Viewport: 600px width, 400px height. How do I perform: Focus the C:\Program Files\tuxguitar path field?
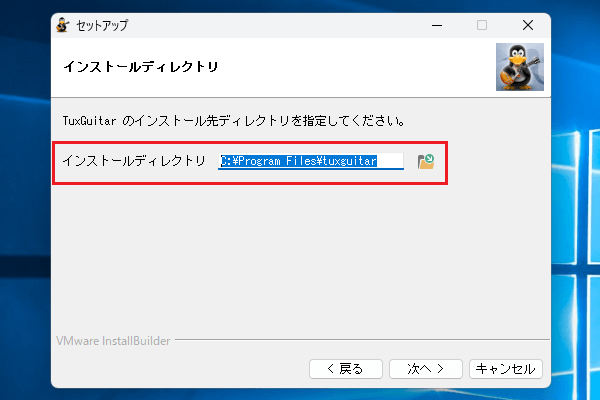311,161
